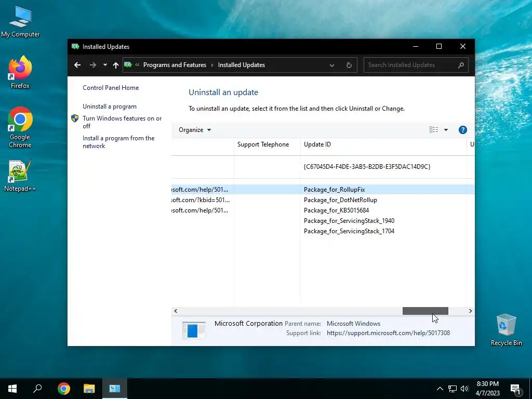Click the address bar Control Panel icon
This screenshot has height=399, width=532.
coord(128,65)
